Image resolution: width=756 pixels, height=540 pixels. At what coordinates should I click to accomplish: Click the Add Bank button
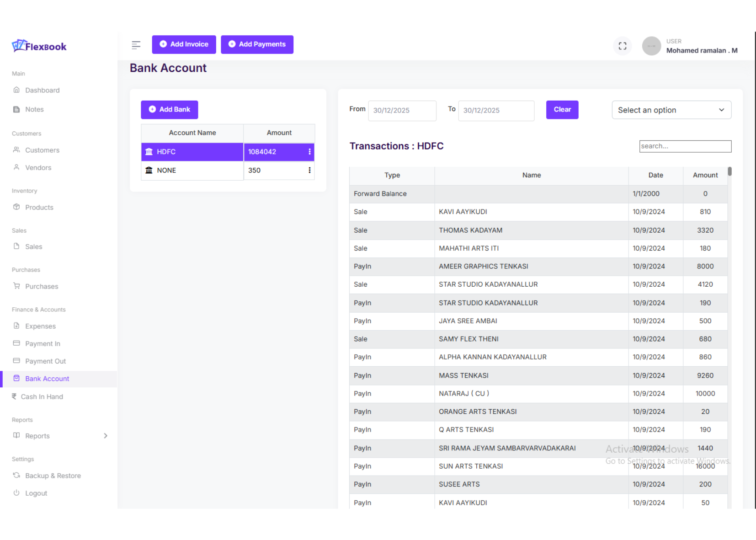(169, 110)
